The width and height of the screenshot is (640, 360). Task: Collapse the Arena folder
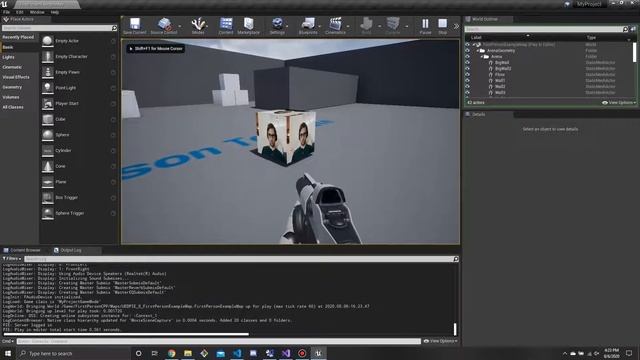pos(482,57)
